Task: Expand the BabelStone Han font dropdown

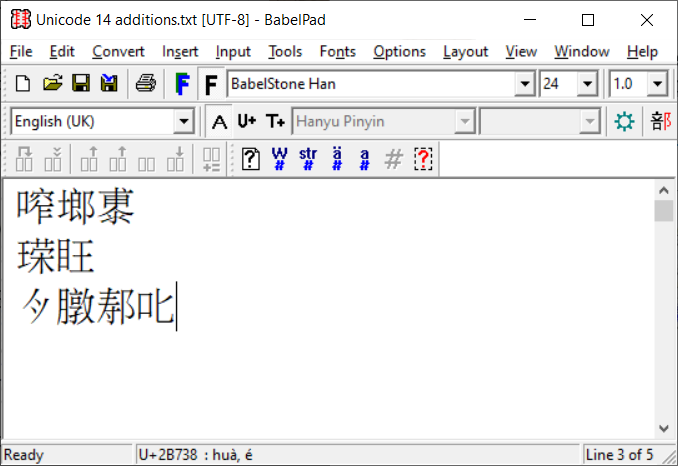Action: point(525,83)
